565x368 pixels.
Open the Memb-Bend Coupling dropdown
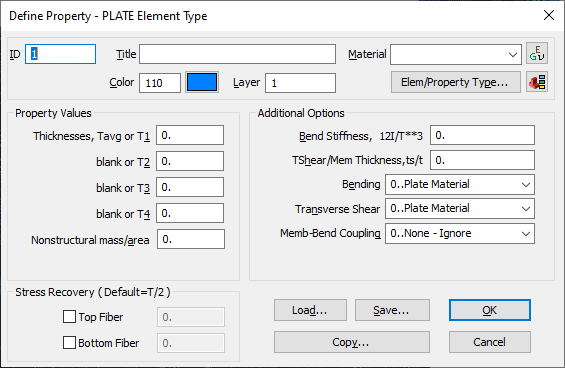tap(460, 234)
